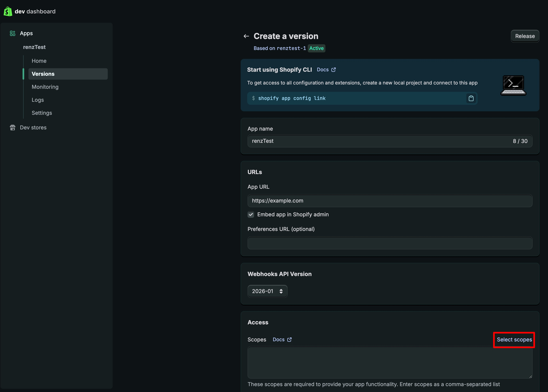Open the app Settings page
Viewport: 548px width, 392px height.
pyautogui.click(x=42, y=113)
